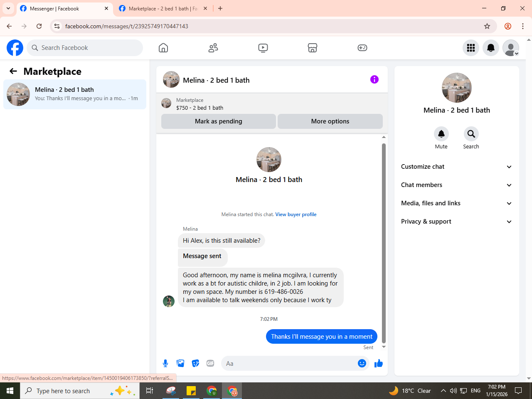This screenshot has height=399, width=532.
Task: Click the Mark as pending button
Action: click(219, 121)
